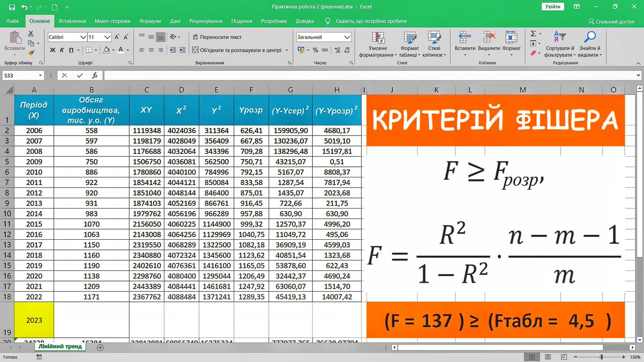This screenshot has height=362, width=644.
Task: Click the Copy icon in the clipboard group
Action: (31, 43)
